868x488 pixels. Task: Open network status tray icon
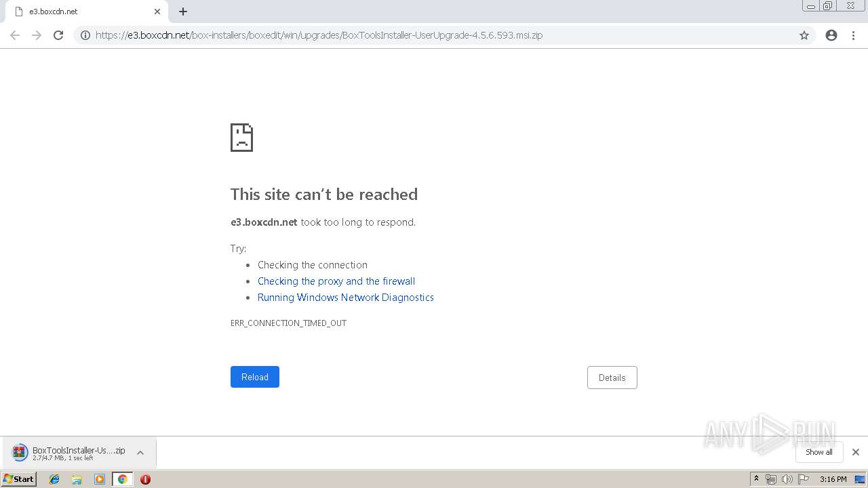(771, 479)
